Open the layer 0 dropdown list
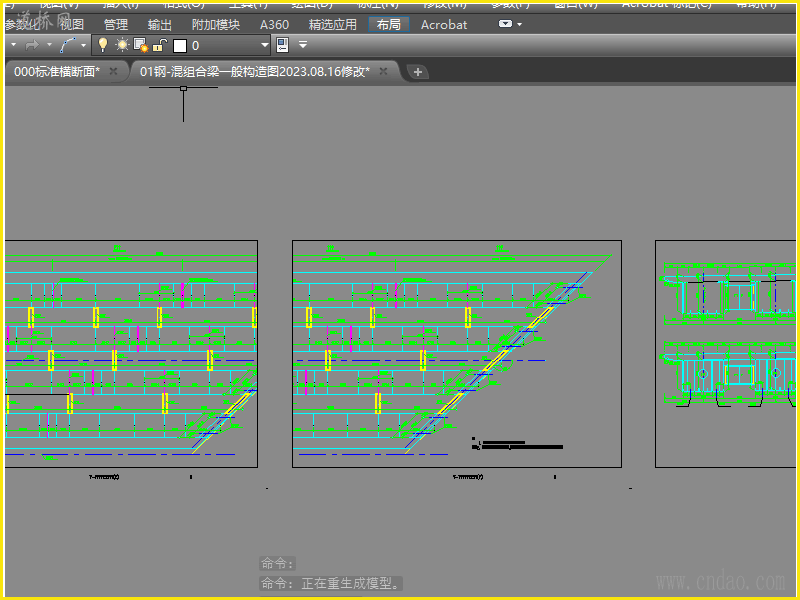Image resolution: width=800 pixels, height=600 pixels. (x=264, y=45)
